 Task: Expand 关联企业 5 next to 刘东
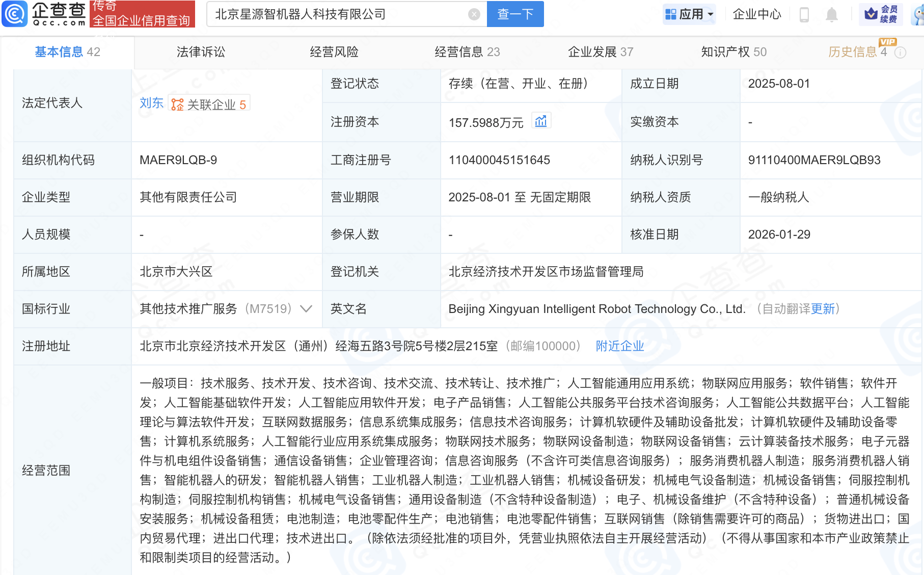[x=209, y=103]
